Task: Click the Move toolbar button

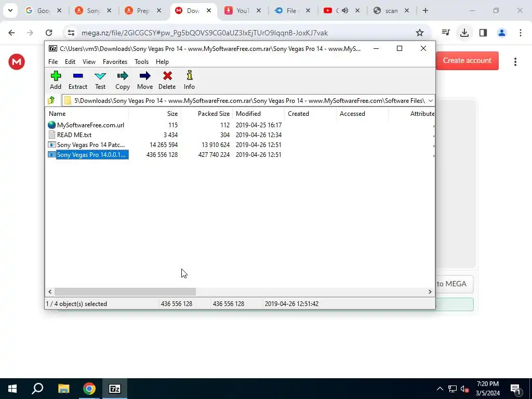Action: [145, 80]
